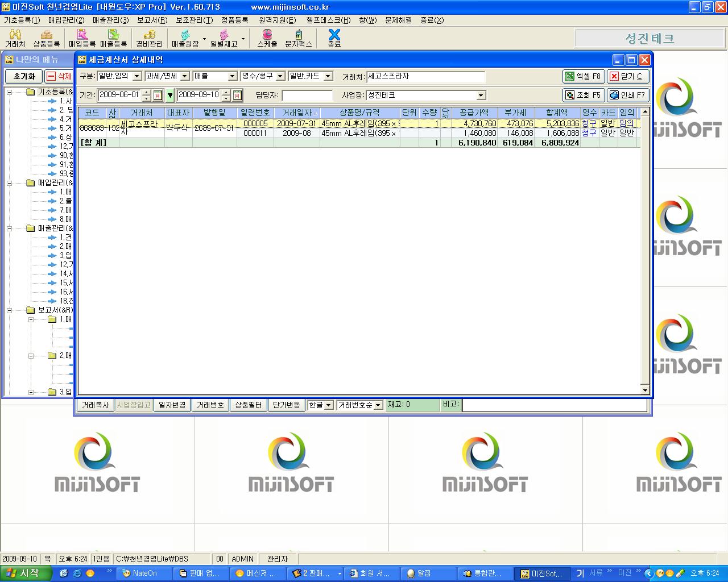Open calendar picker for end date 2009-09-10
Screen dimensions: 728x582
click(x=238, y=95)
